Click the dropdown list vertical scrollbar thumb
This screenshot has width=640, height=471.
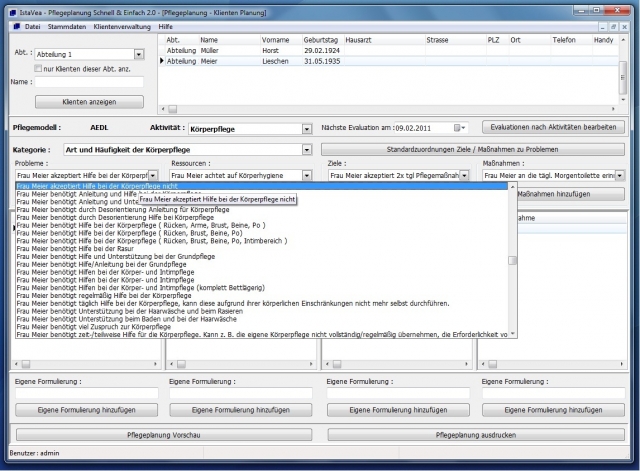[x=513, y=260]
